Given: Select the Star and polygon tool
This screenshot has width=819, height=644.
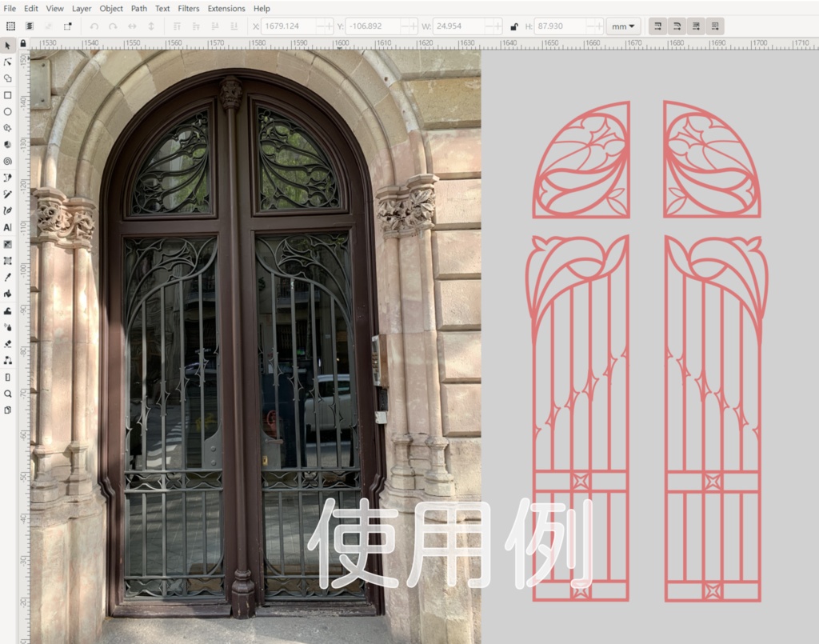Looking at the screenshot, I should click(7, 128).
